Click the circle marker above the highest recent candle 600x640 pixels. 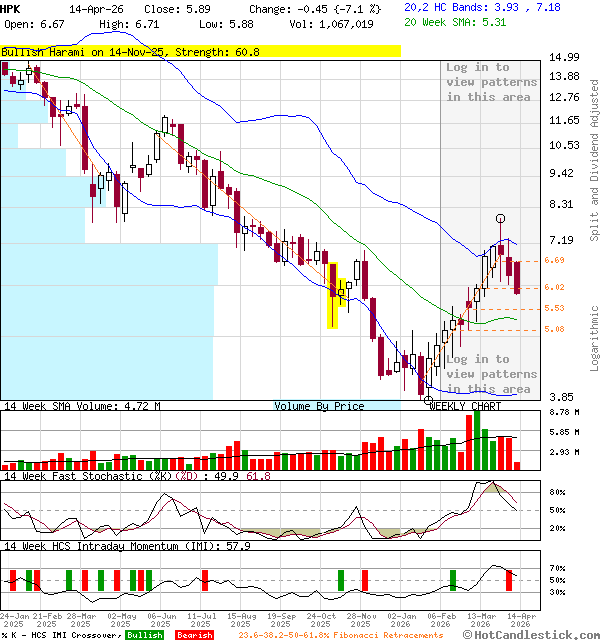pyautogui.click(x=500, y=218)
